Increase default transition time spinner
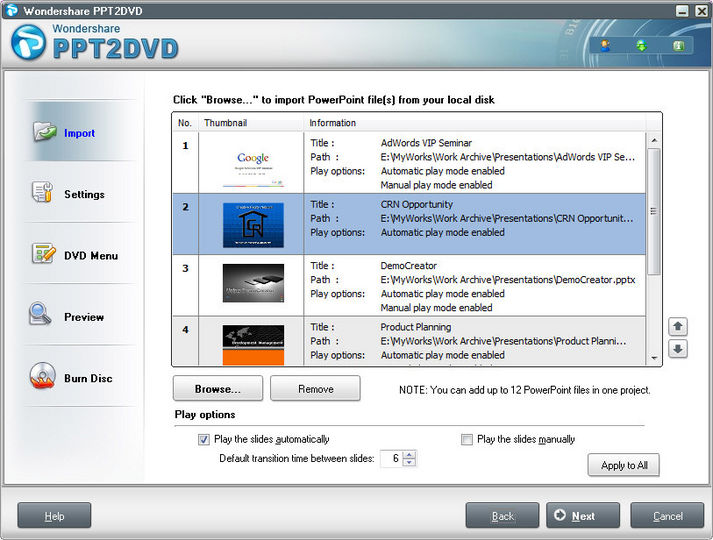 409,454
